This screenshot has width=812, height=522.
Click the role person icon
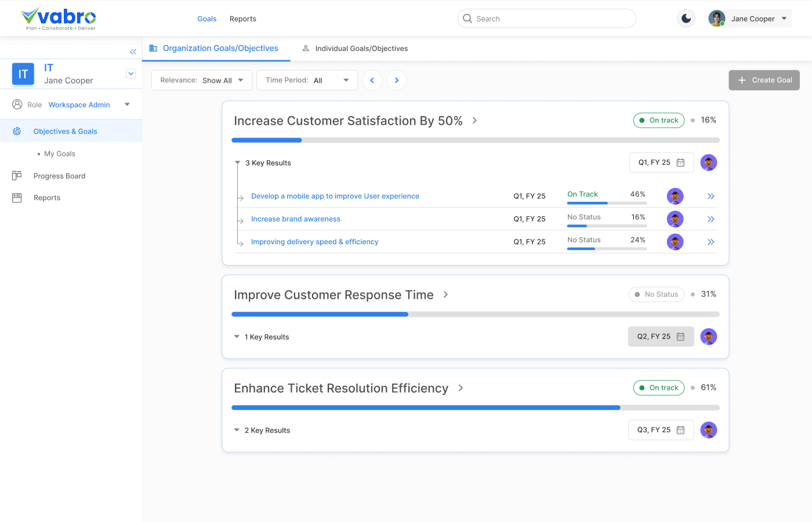[x=17, y=104]
